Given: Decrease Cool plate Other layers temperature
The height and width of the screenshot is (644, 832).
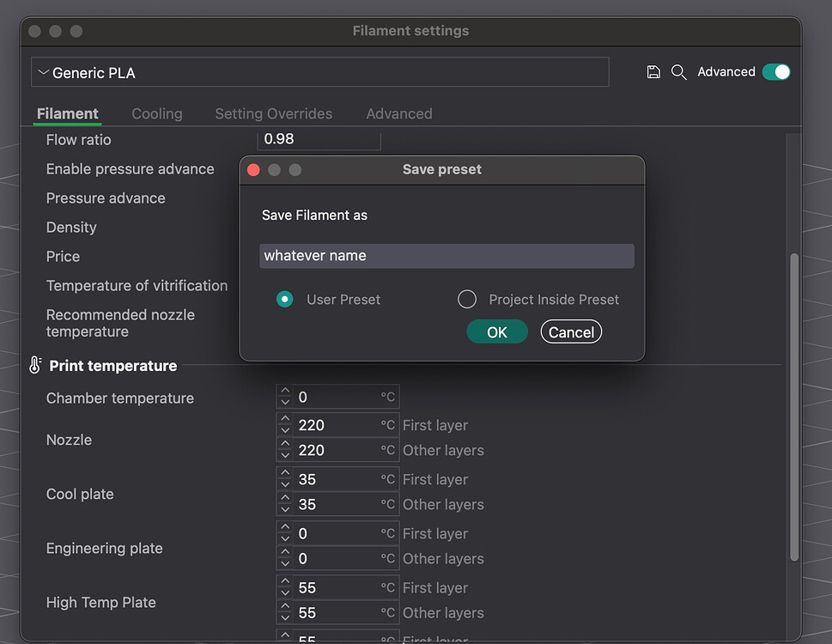Looking at the screenshot, I should (285, 510).
